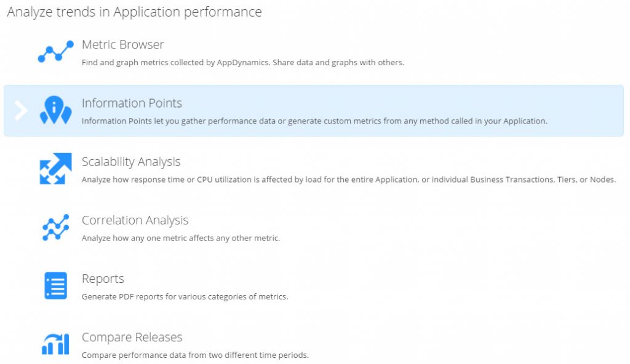Click the Correlation Analysis scatter icon

[x=56, y=228]
